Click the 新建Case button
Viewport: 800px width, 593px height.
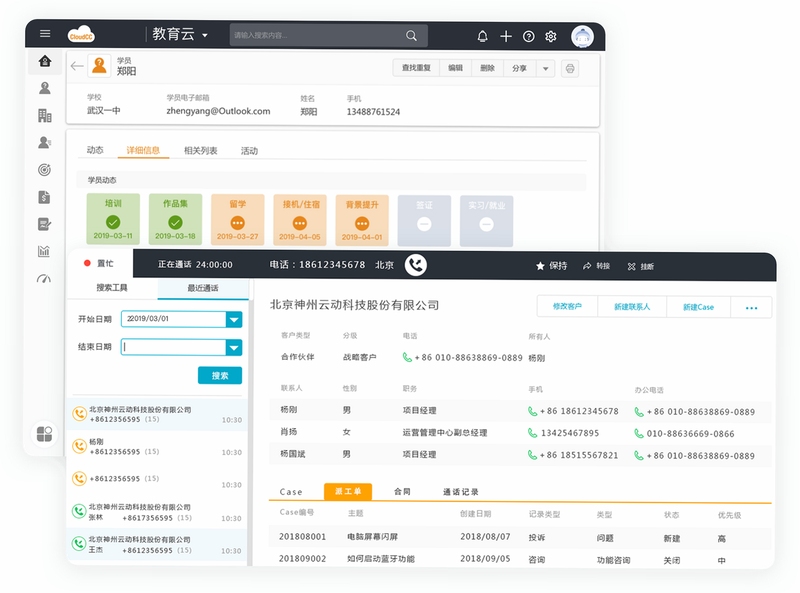[x=698, y=307]
